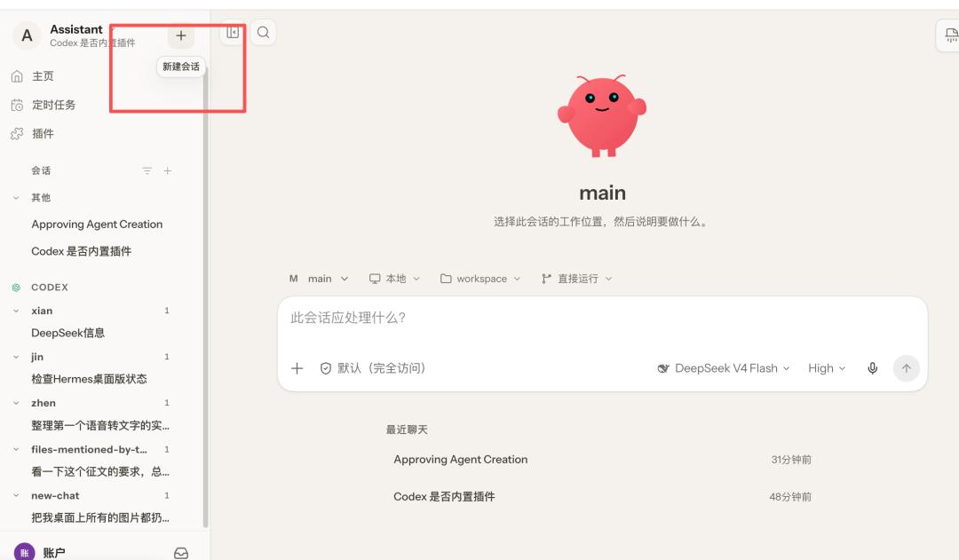Collapse the 其他 group chevron

(16, 198)
